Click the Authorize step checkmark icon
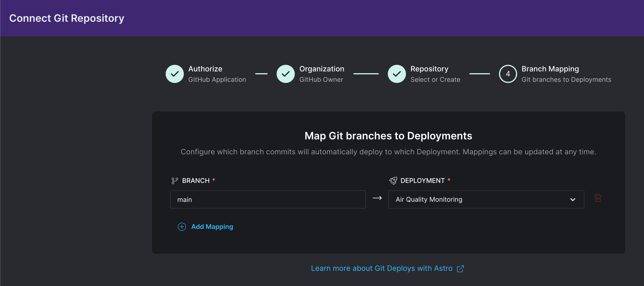The image size is (644, 286). (x=175, y=74)
